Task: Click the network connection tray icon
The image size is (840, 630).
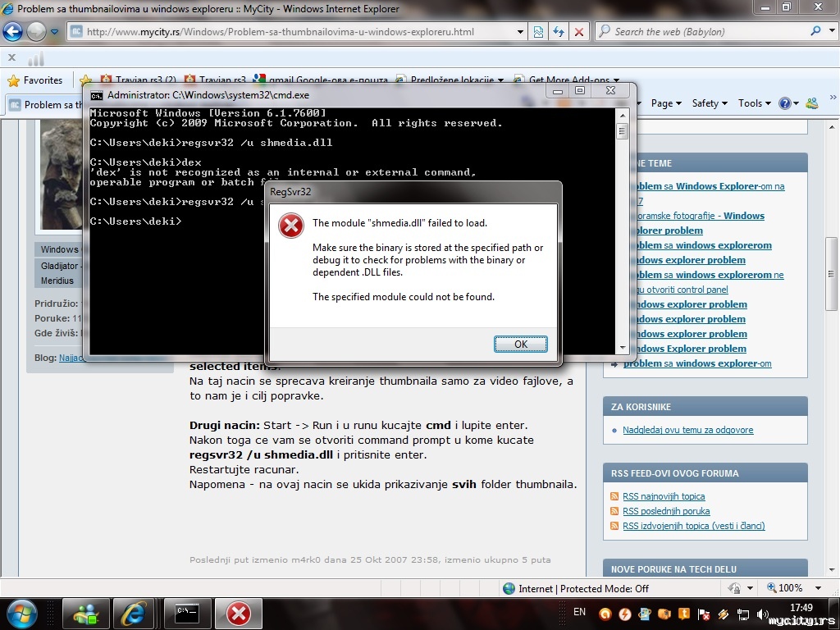Action: [x=743, y=614]
